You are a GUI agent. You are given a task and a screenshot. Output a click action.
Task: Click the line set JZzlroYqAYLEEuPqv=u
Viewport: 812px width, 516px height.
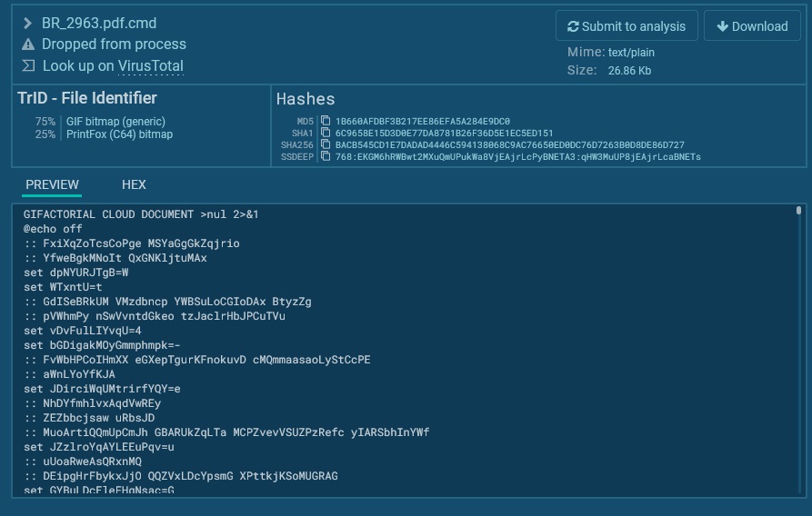click(99, 447)
